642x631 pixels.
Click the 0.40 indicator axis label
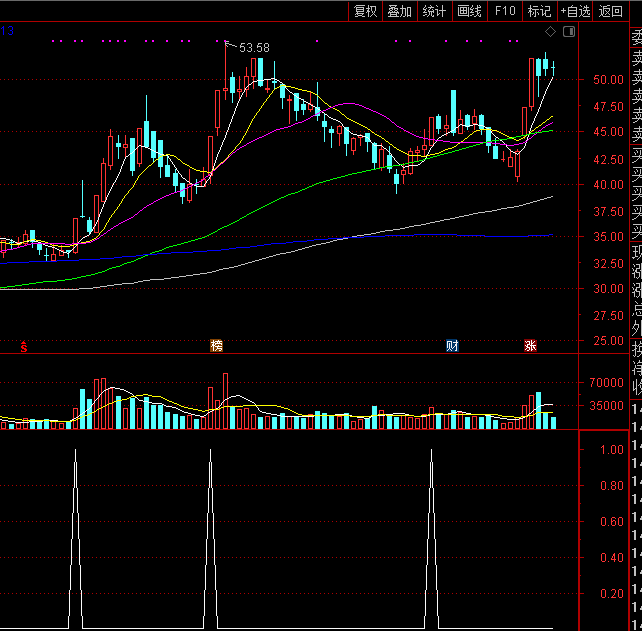pos(612,558)
